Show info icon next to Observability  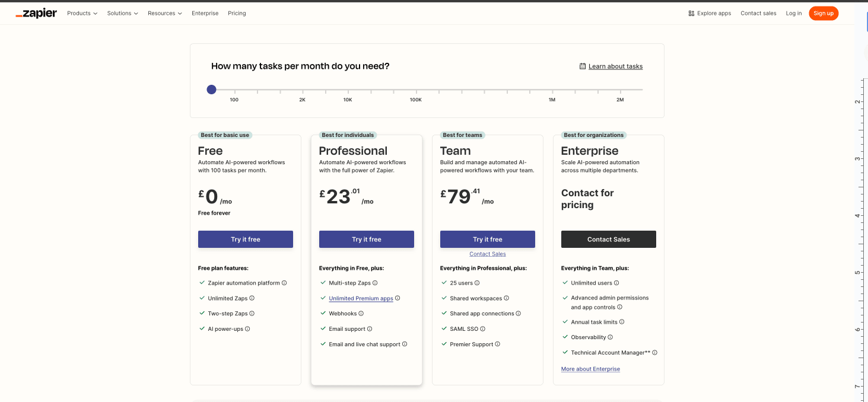click(610, 337)
